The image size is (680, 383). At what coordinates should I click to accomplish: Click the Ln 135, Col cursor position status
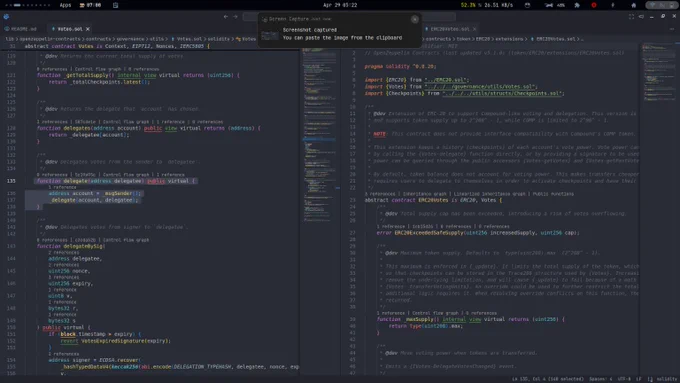547,379
